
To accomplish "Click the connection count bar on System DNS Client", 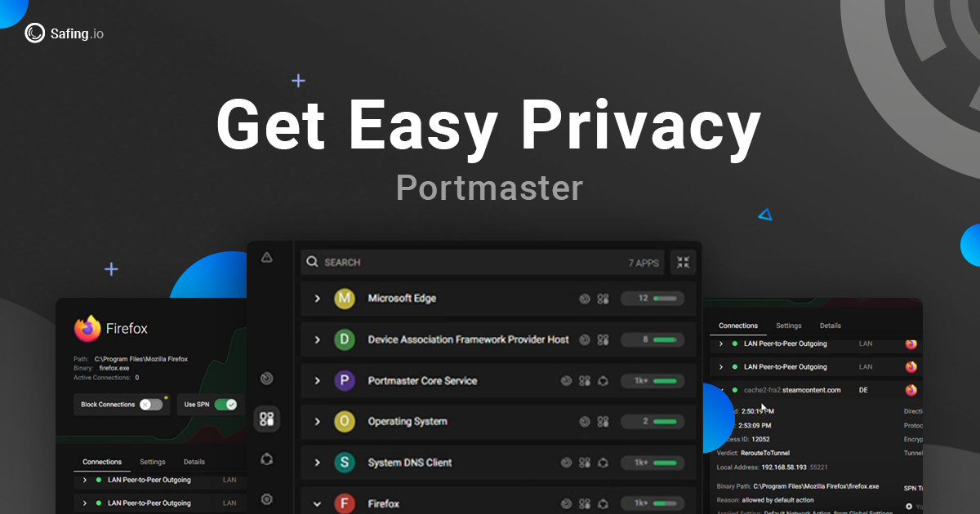I will 653,463.
